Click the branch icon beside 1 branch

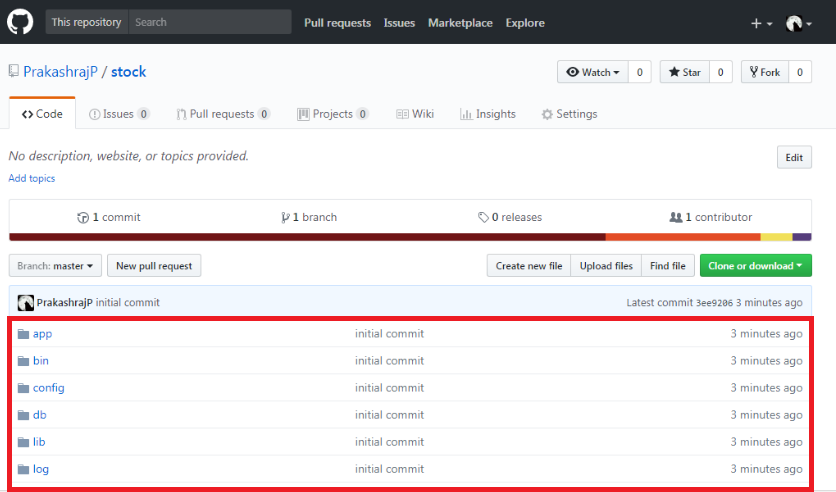click(285, 218)
